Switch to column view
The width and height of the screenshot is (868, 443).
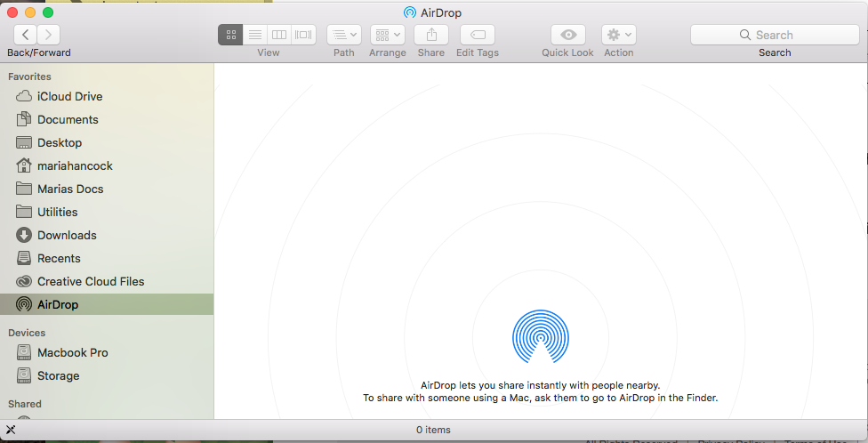coord(279,35)
